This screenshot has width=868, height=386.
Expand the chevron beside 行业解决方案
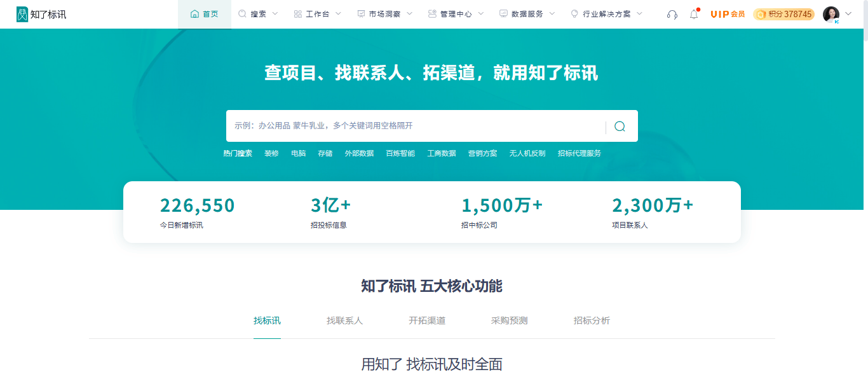639,14
